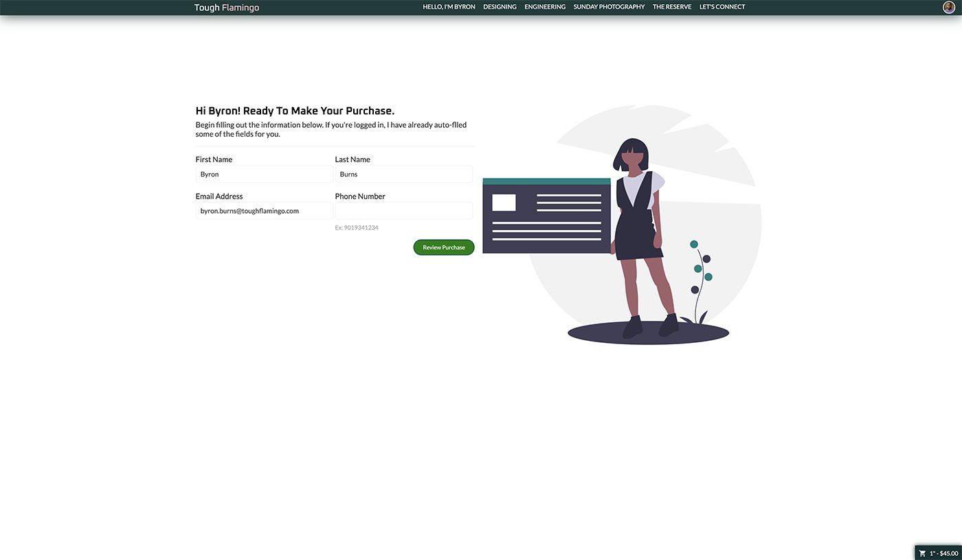The image size is (962, 560).
Task: Go to the Designing section
Action: [500, 7]
